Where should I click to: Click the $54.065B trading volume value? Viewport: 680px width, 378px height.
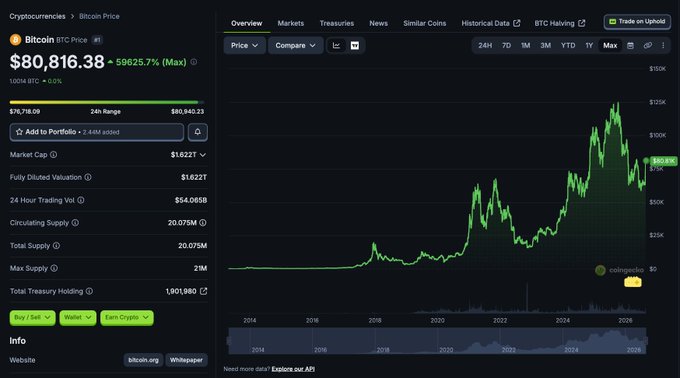191,200
